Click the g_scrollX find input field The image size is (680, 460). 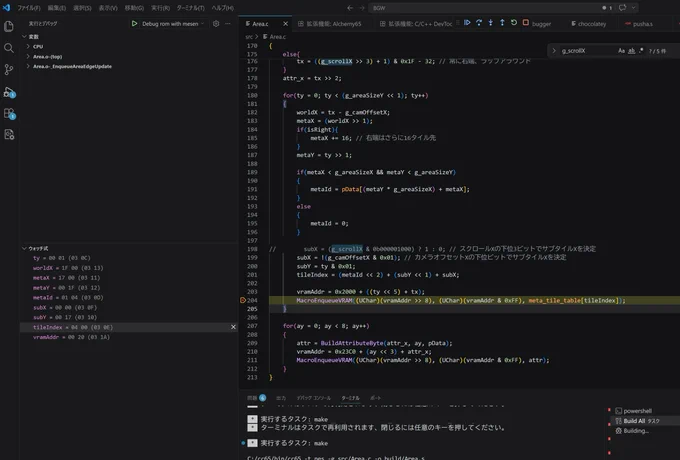coord(587,51)
